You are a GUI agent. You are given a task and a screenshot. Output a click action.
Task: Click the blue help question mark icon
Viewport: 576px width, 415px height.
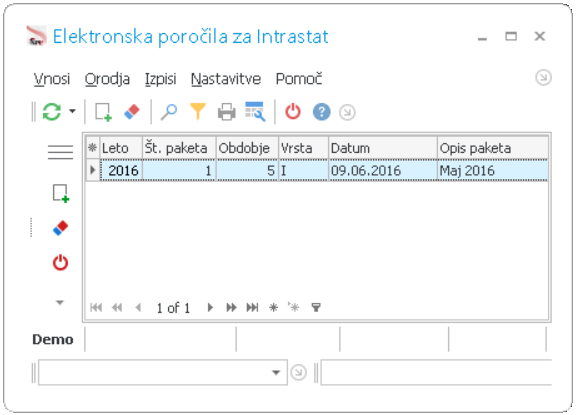(x=321, y=112)
